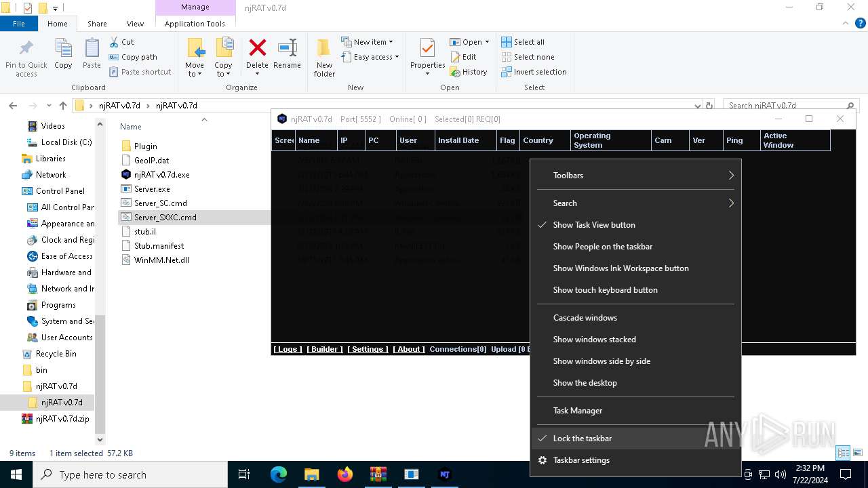The width and height of the screenshot is (868, 488).
Task: Select the njRAT v0.7d.exe file
Action: 161,175
